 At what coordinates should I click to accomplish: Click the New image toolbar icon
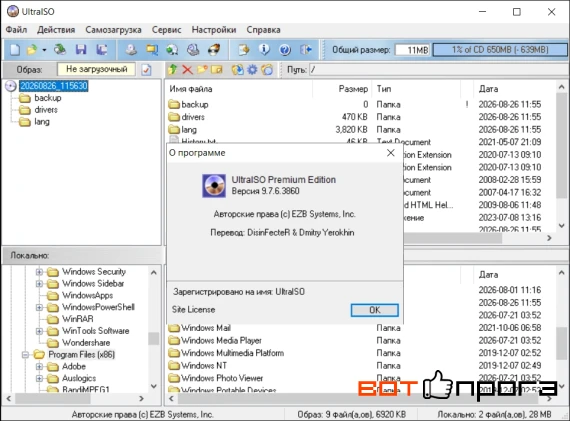tap(15, 49)
